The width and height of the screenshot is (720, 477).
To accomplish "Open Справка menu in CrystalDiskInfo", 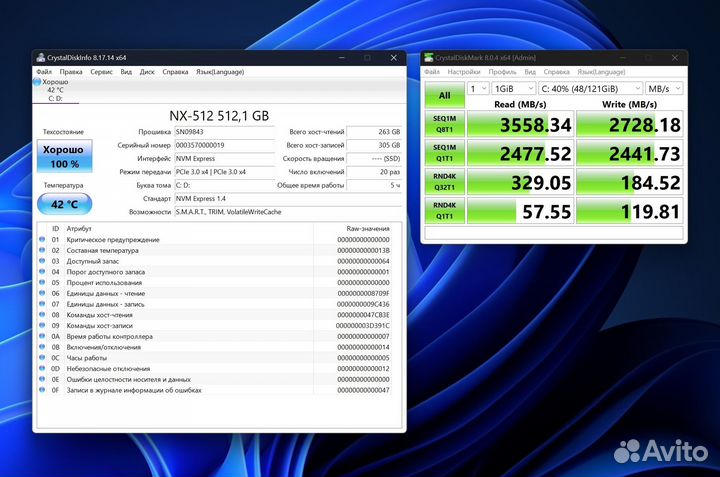I will pos(175,72).
